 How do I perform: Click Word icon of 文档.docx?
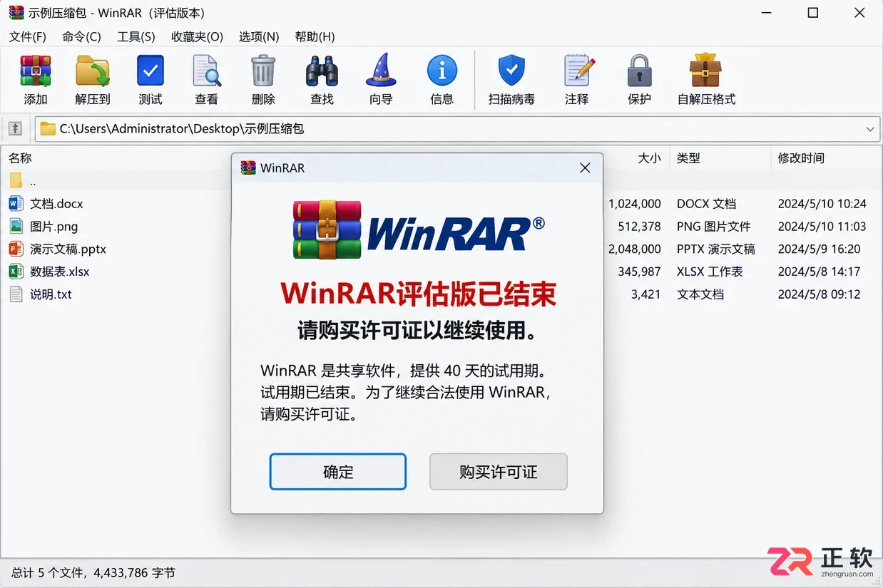click(x=16, y=204)
